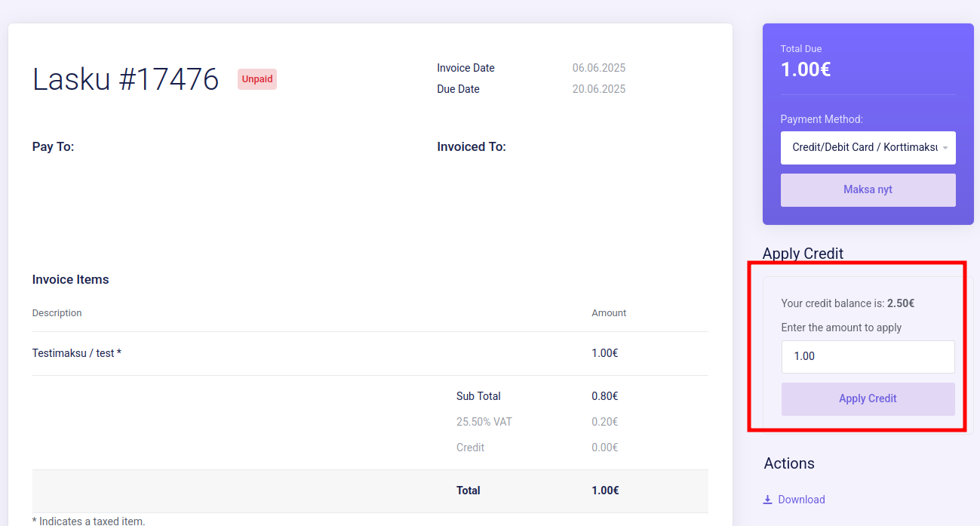
Task: Click the bold Total row amount
Action: click(605, 491)
